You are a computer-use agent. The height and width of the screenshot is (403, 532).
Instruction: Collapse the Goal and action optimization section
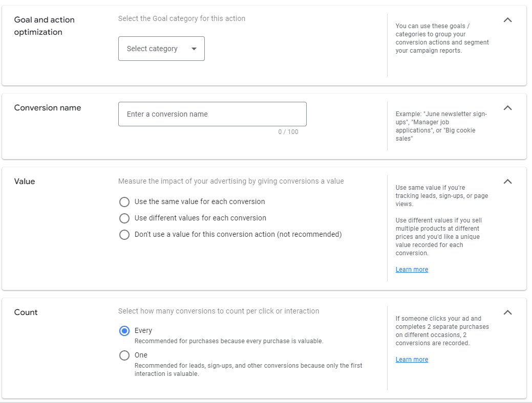(507, 20)
